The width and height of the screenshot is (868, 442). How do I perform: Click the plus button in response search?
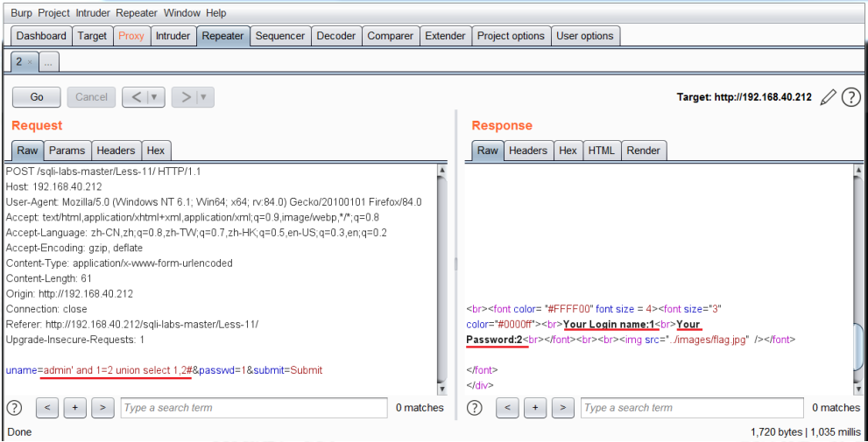click(x=535, y=408)
